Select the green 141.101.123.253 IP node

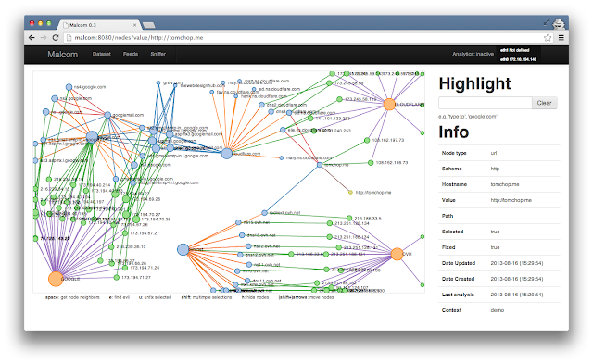[x=310, y=119]
